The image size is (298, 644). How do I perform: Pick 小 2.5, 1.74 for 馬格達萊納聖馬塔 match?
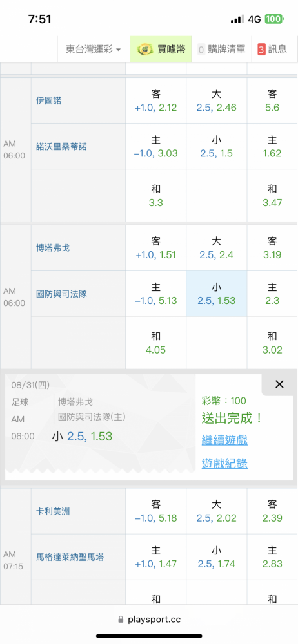tap(217, 557)
